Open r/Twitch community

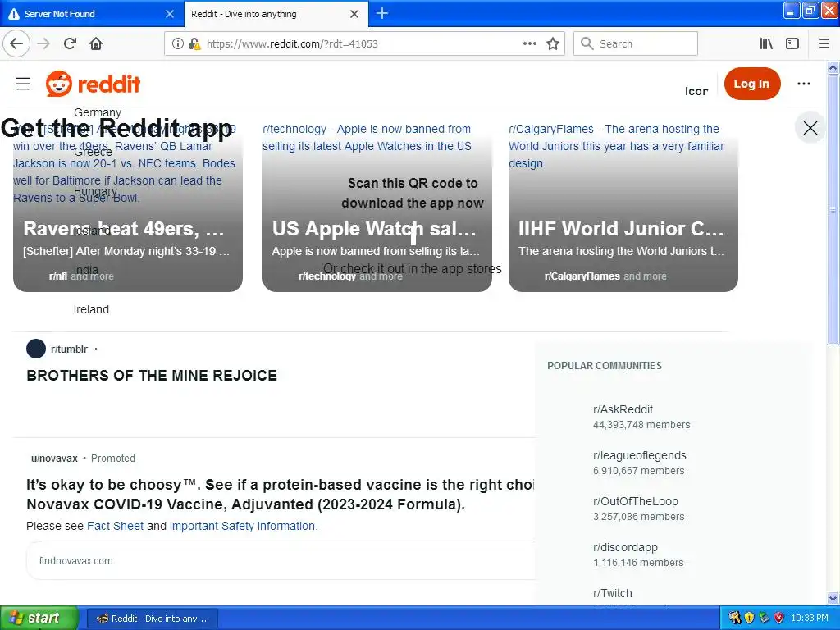pos(612,594)
